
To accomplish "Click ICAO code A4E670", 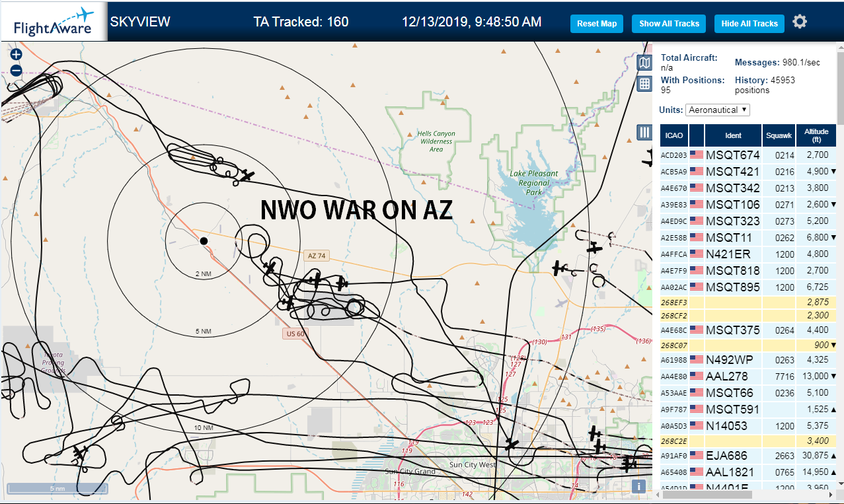I will (674, 189).
